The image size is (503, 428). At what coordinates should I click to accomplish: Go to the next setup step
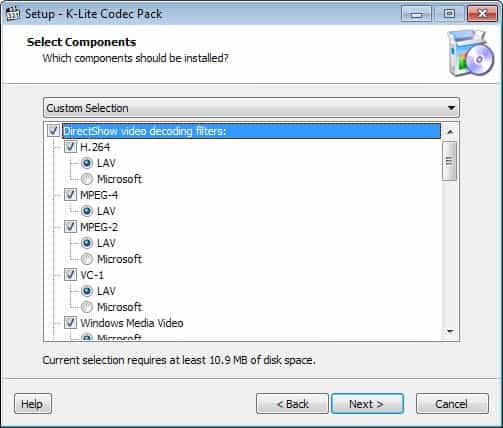[367, 404]
